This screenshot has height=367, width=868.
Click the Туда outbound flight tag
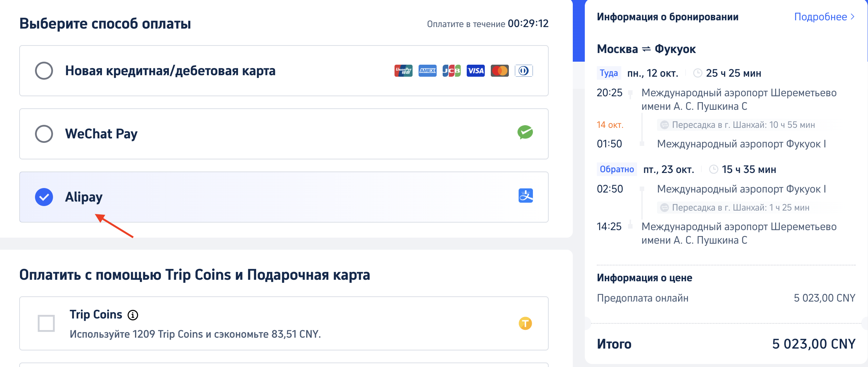point(609,73)
